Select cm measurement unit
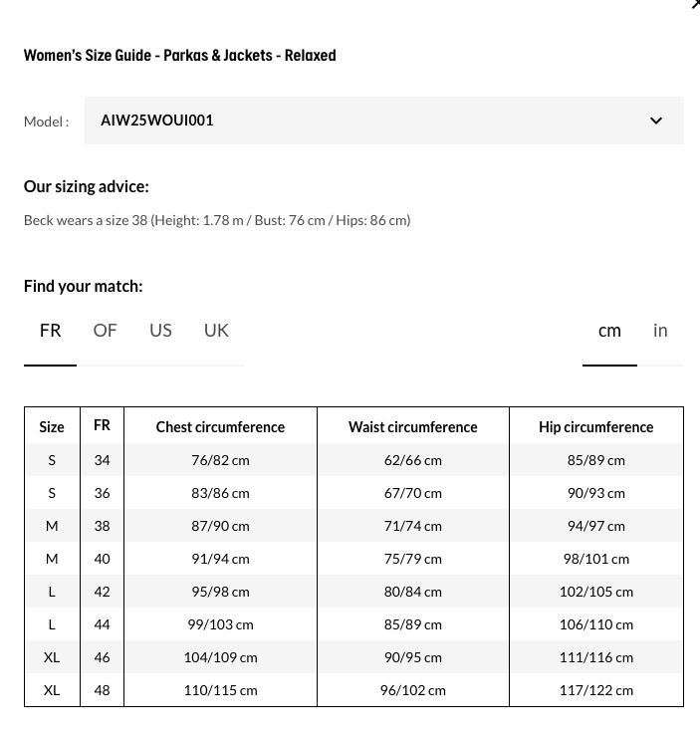The width and height of the screenshot is (700, 738). (x=609, y=331)
